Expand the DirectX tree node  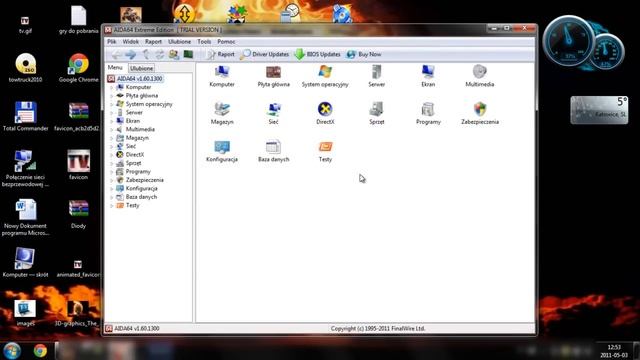coord(112,155)
